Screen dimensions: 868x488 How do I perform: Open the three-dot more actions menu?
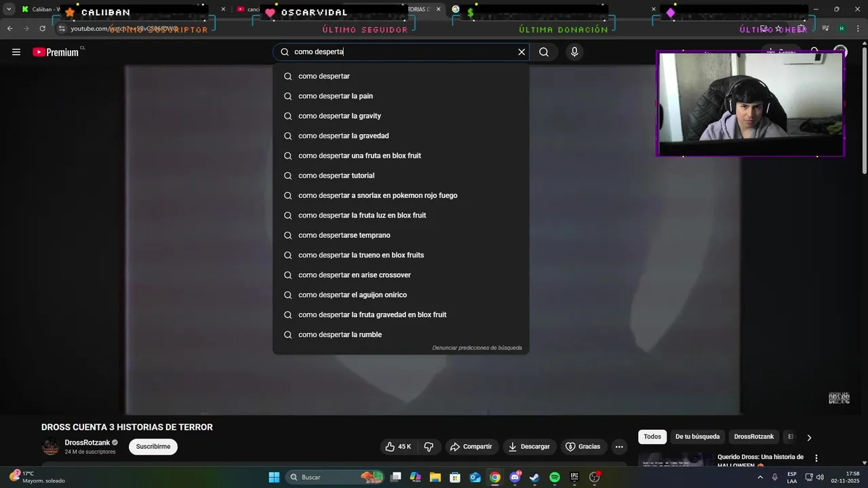(619, 447)
